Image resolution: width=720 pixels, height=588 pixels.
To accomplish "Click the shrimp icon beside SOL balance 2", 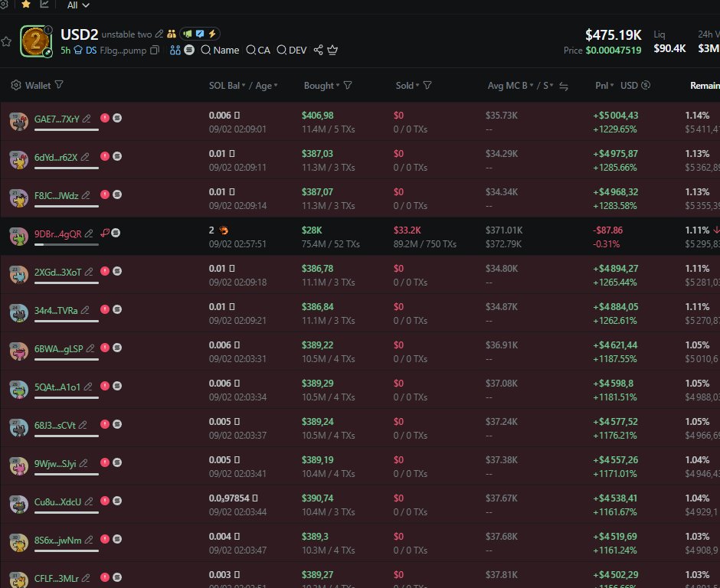I will pos(224,230).
